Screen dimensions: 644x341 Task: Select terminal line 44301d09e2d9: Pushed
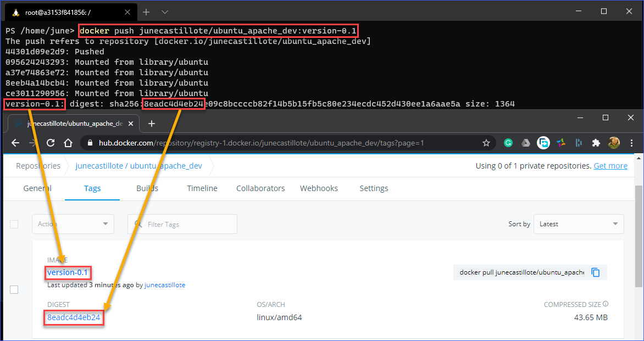(54, 52)
